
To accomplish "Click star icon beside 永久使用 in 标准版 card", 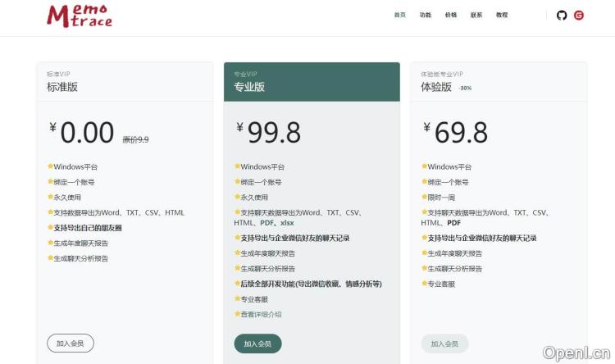I will (50, 197).
